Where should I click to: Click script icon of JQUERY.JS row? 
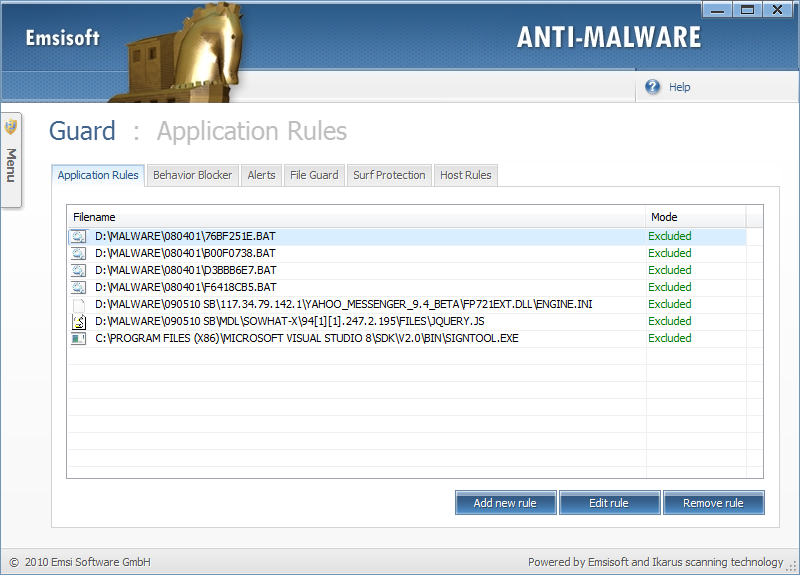click(x=79, y=321)
